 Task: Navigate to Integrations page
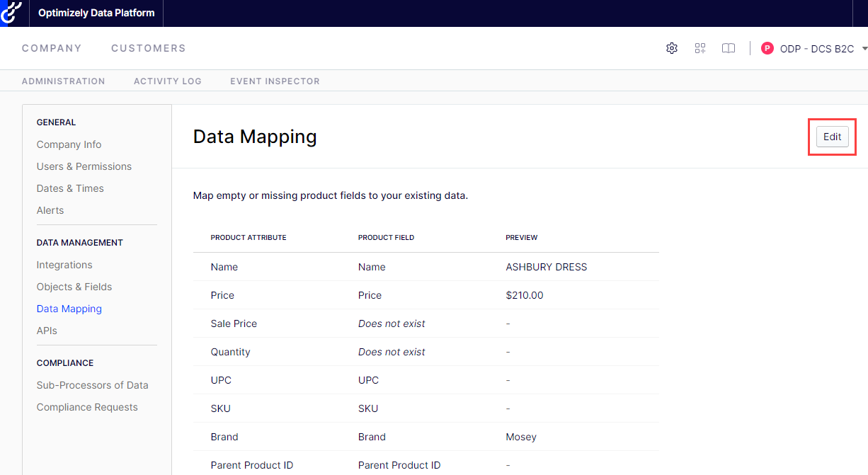pyautogui.click(x=64, y=265)
